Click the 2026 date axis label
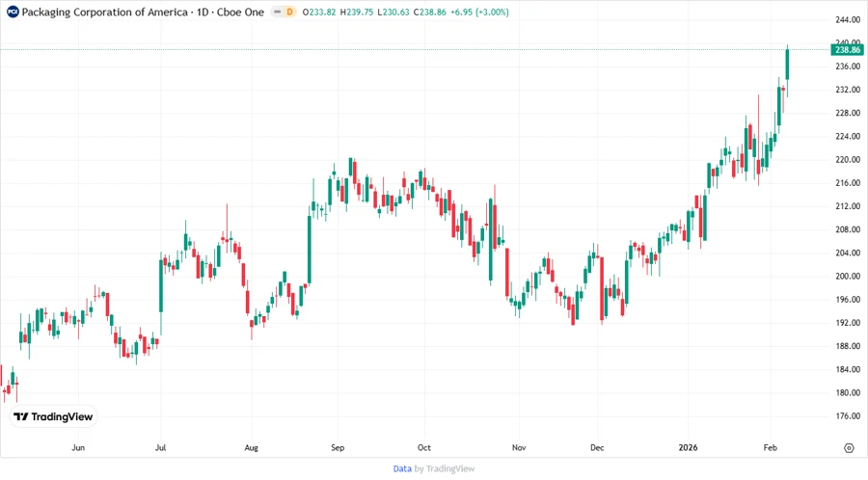 pyautogui.click(x=688, y=448)
